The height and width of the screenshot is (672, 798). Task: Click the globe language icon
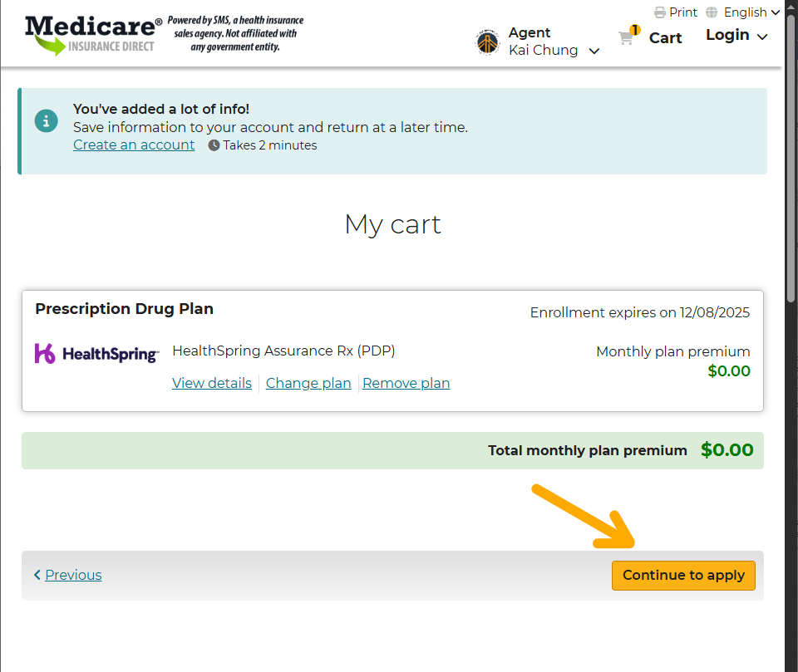712,12
